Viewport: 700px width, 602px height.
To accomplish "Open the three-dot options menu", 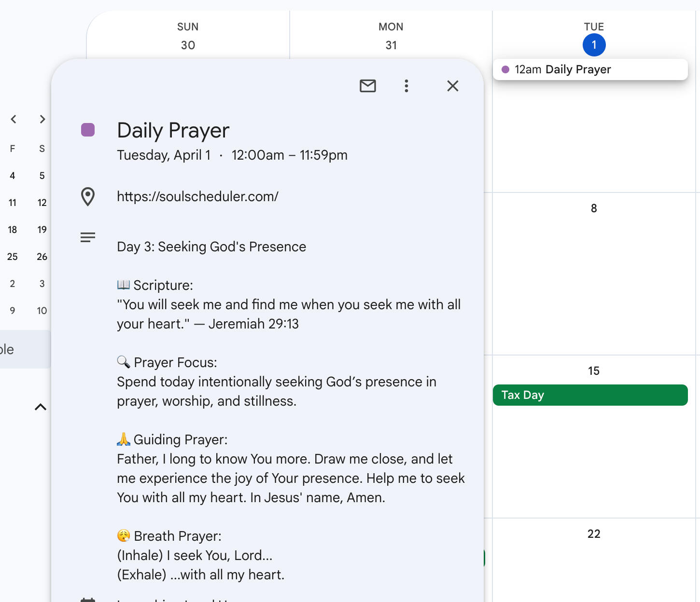I will pos(406,86).
